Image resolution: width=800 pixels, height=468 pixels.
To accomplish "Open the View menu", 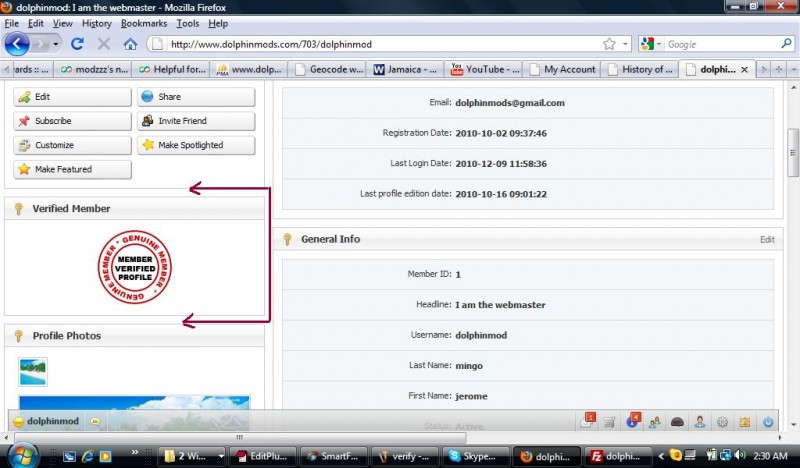I will [62, 23].
